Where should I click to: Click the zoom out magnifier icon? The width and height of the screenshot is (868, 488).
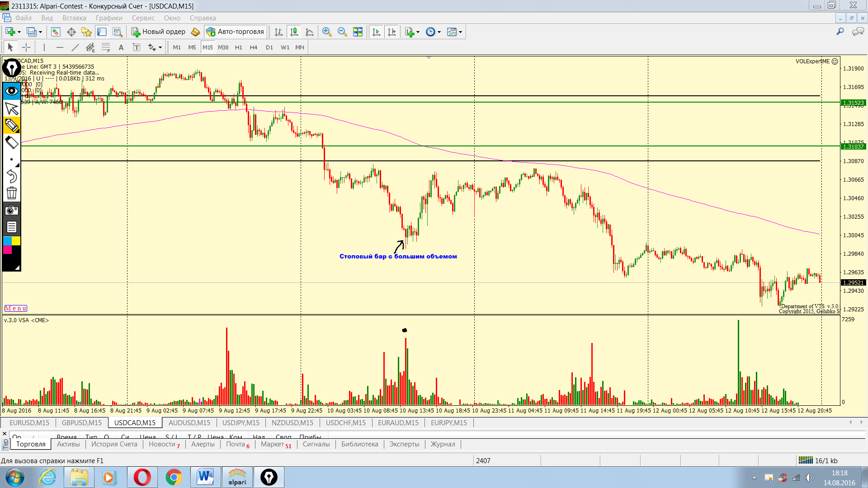tap(342, 32)
